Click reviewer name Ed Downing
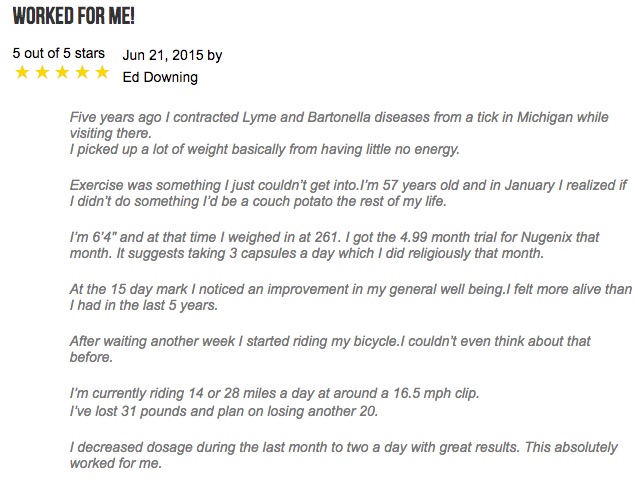 click(160, 77)
